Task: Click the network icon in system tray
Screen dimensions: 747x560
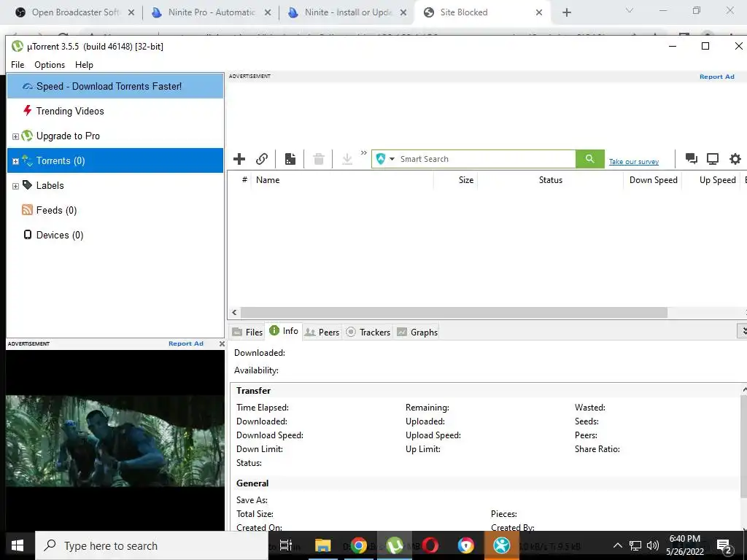Action: (x=635, y=545)
